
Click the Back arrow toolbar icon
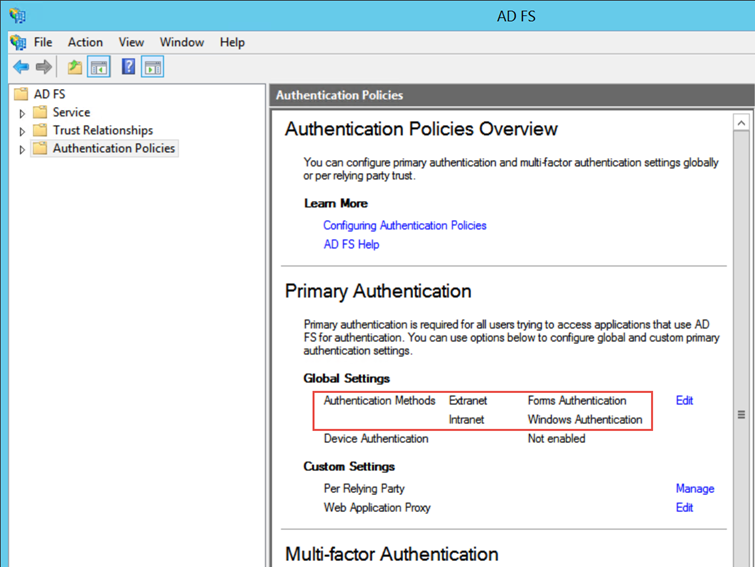[21, 67]
